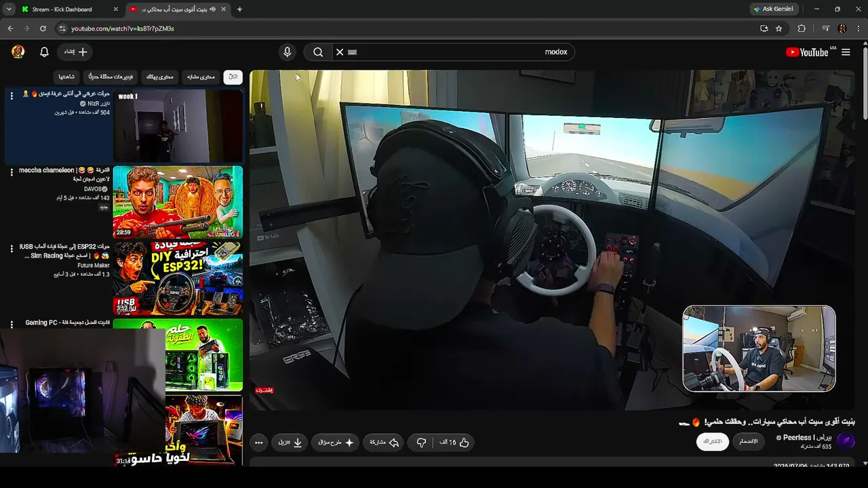The image size is (868, 488).
Task: Open more video actions (three dots)
Action: pyautogui.click(x=258, y=443)
